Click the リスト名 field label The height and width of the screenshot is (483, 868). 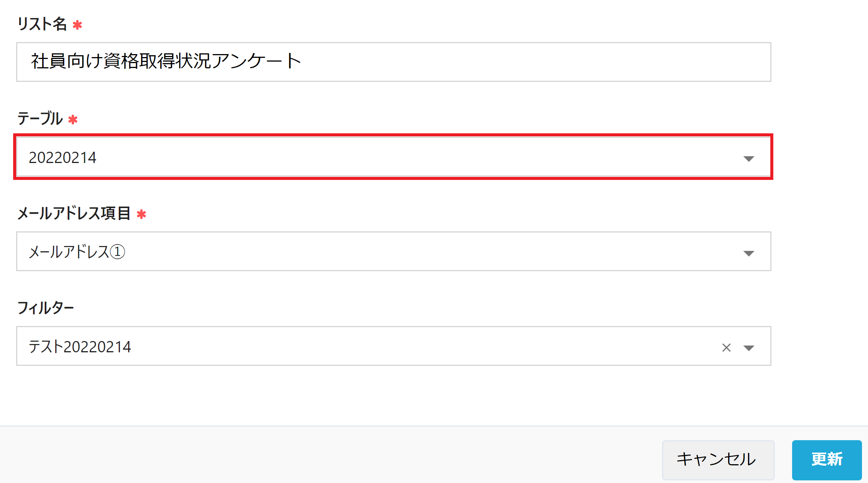tap(42, 25)
